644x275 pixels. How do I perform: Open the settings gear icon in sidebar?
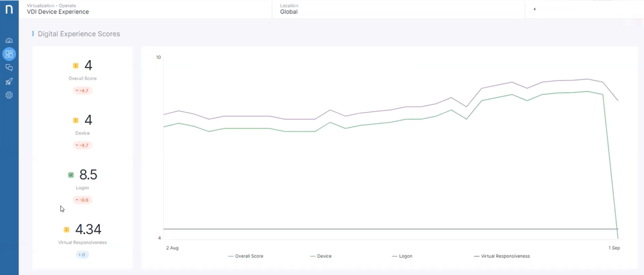pos(9,95)
